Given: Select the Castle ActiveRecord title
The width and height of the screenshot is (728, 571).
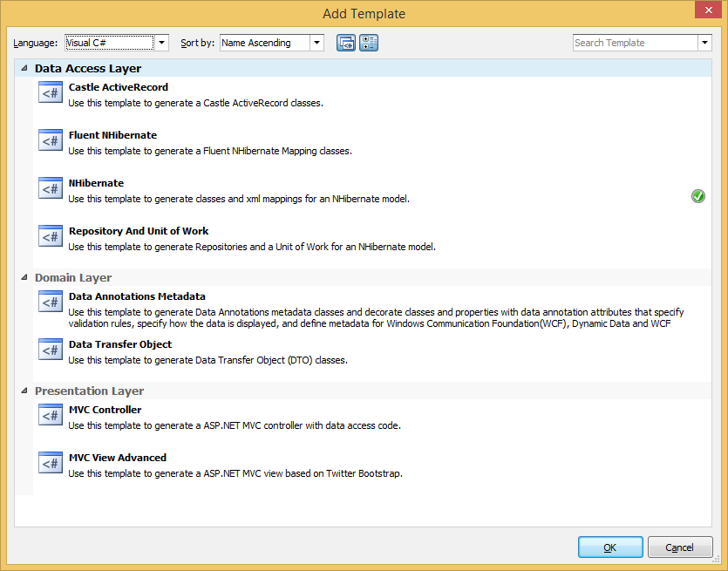Looking at the screenshot, I should tap(119, 87).
